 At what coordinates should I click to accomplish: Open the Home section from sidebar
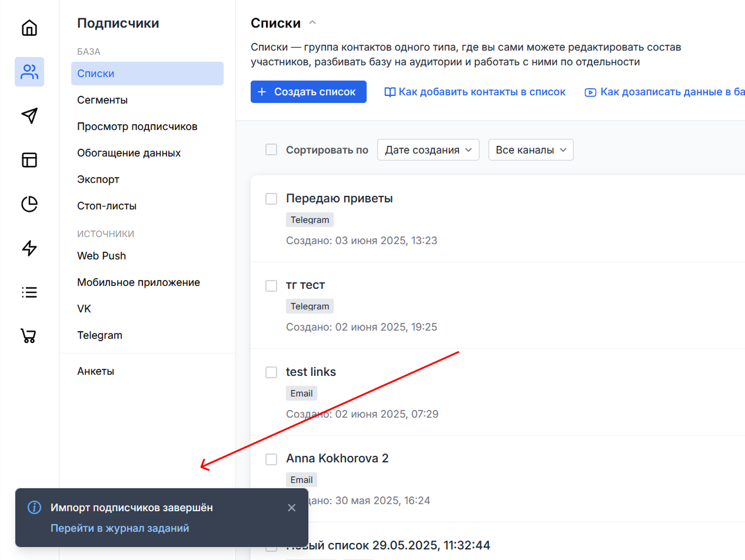click(29, 28)
